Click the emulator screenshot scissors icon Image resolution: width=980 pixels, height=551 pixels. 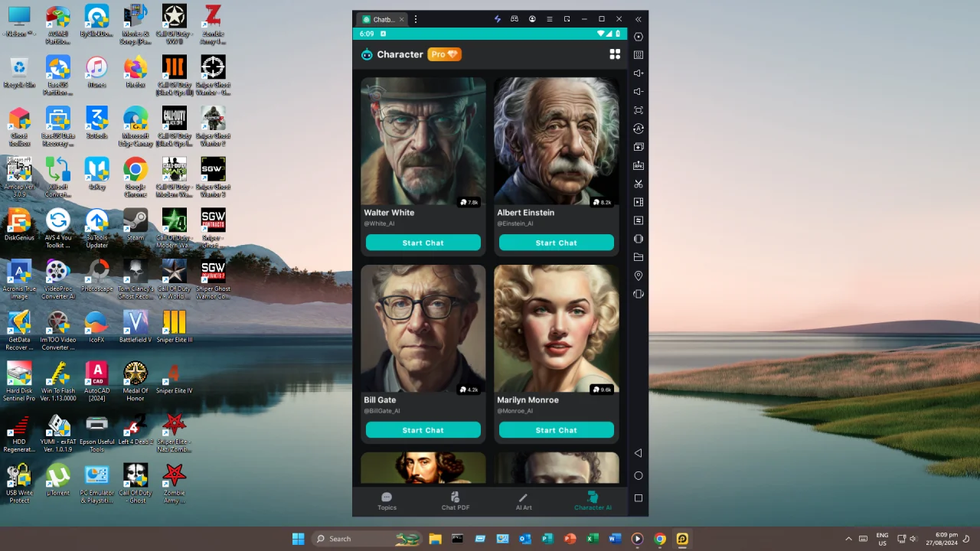tap(639, 184)
